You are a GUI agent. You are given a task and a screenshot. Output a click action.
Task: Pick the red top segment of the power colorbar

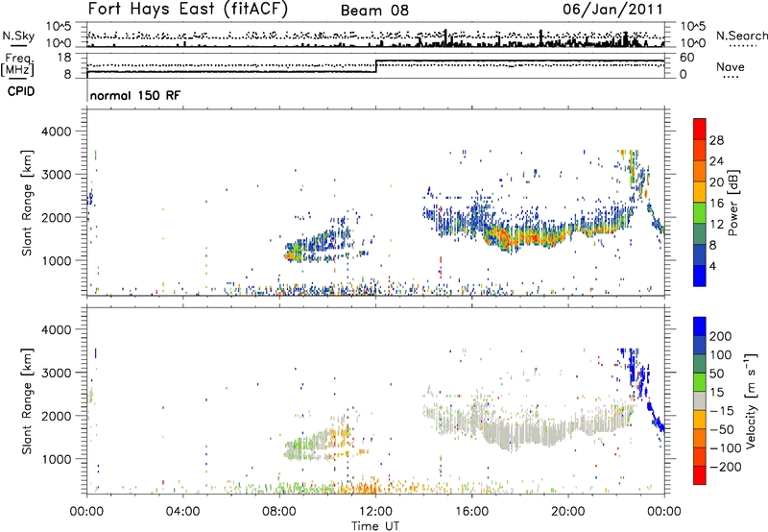(700, 130)
